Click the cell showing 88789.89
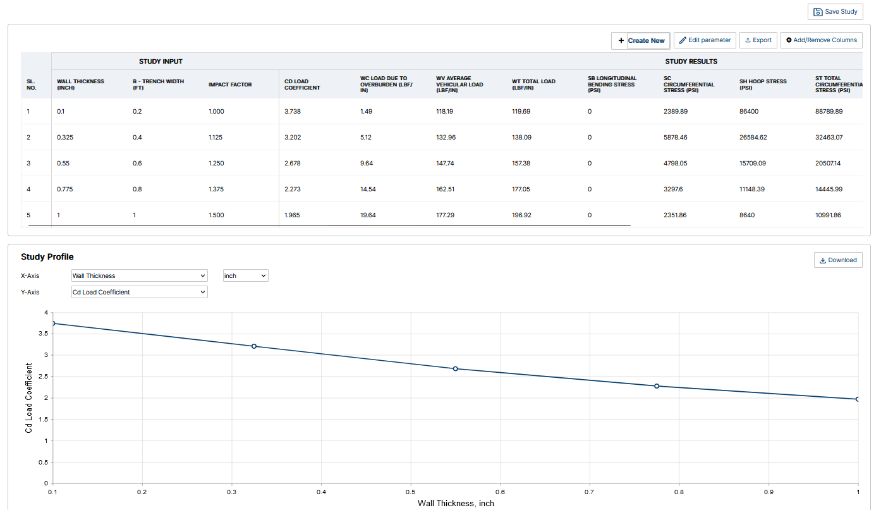This screenshot has width=877, height=520. pos(829,112)
